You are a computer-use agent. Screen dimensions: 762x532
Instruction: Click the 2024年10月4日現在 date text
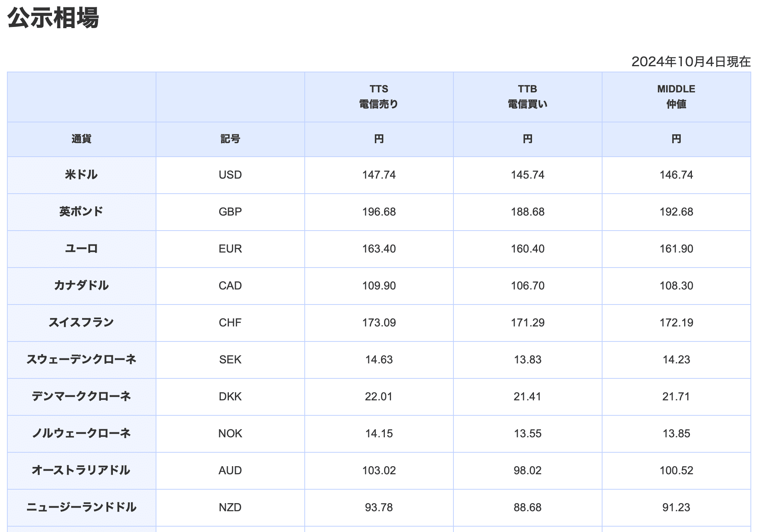point(691,62)
